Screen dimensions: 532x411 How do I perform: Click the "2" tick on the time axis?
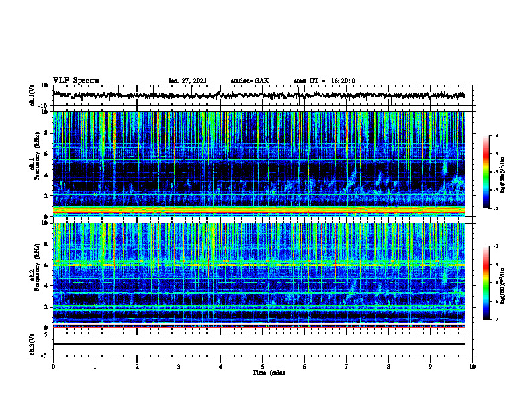coord(137,367)
